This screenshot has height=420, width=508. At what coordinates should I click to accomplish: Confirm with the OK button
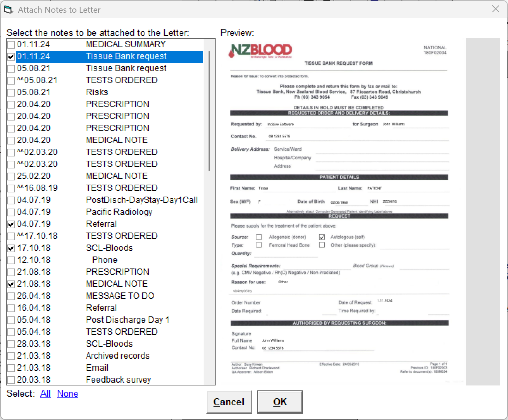point(280,402)
